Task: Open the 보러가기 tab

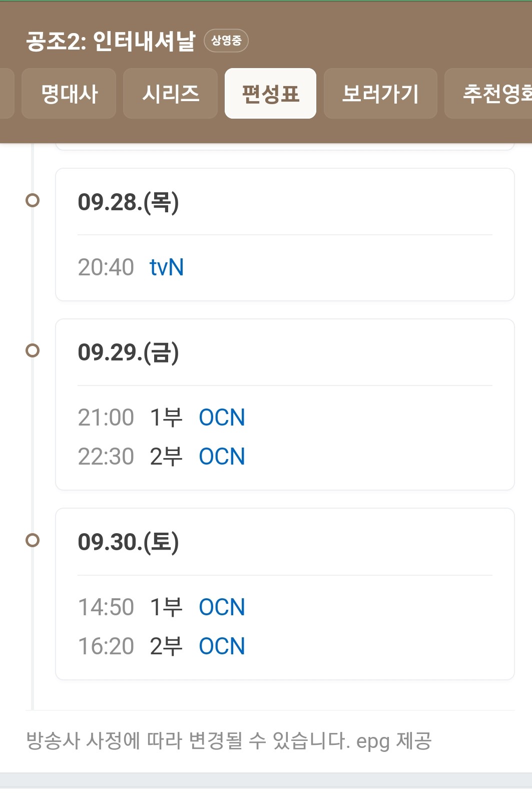Action: click(x=380, y=94)
